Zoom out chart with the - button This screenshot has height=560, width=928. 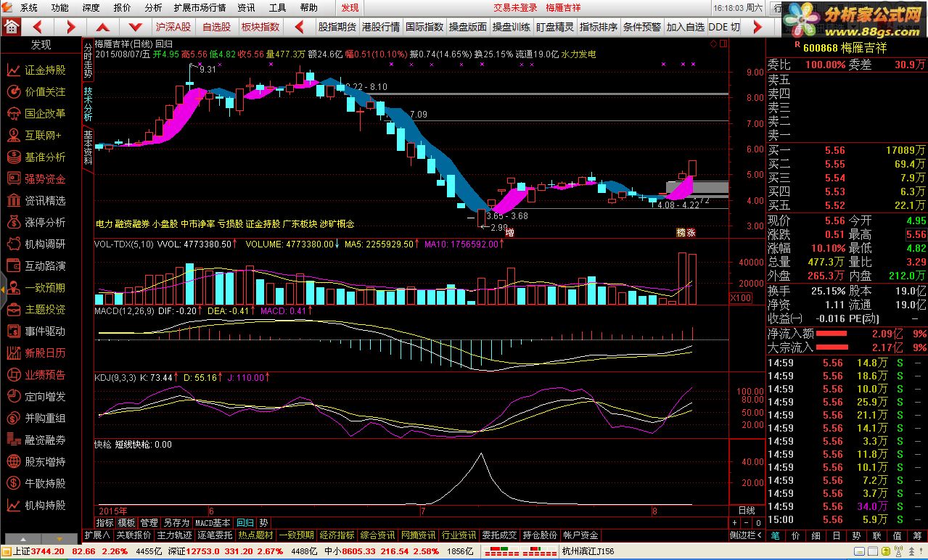click(x=747, y=522)
